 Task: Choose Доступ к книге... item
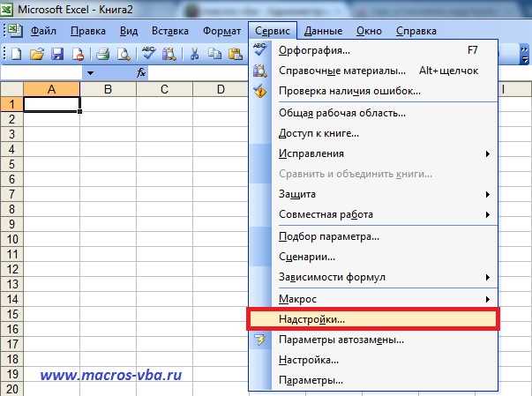[x=373, y=133]
